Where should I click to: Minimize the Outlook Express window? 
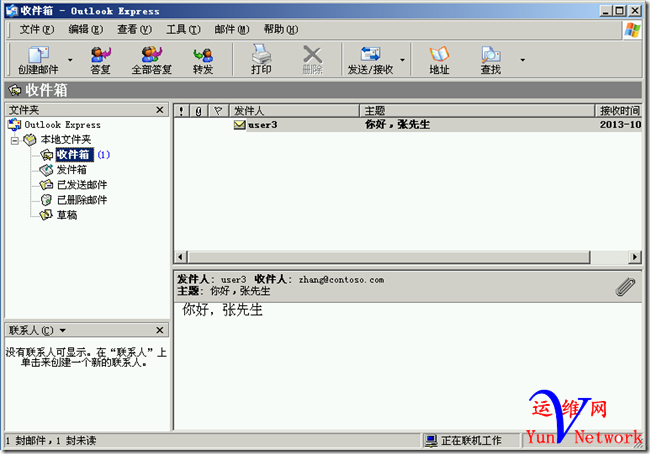pos(606,11)
